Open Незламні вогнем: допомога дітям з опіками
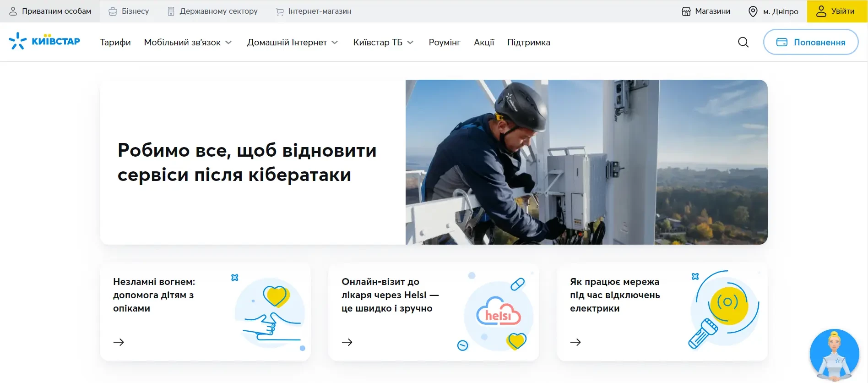Viewport: 868px width, 383px height. coord(154,295)
